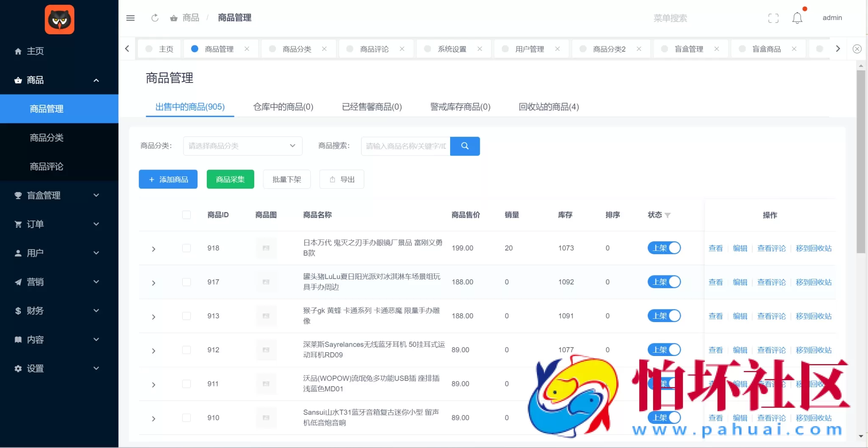Image resolution: width=868 pixels, height=448 pixels.
Task: Open the notification bell
Action: 796,17
